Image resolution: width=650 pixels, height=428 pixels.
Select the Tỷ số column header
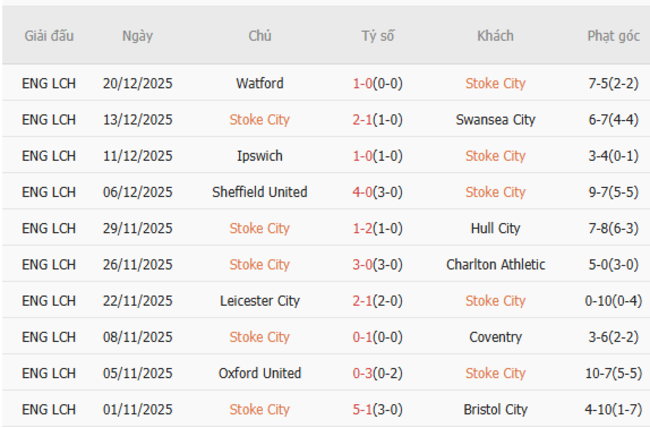point(378,36)
